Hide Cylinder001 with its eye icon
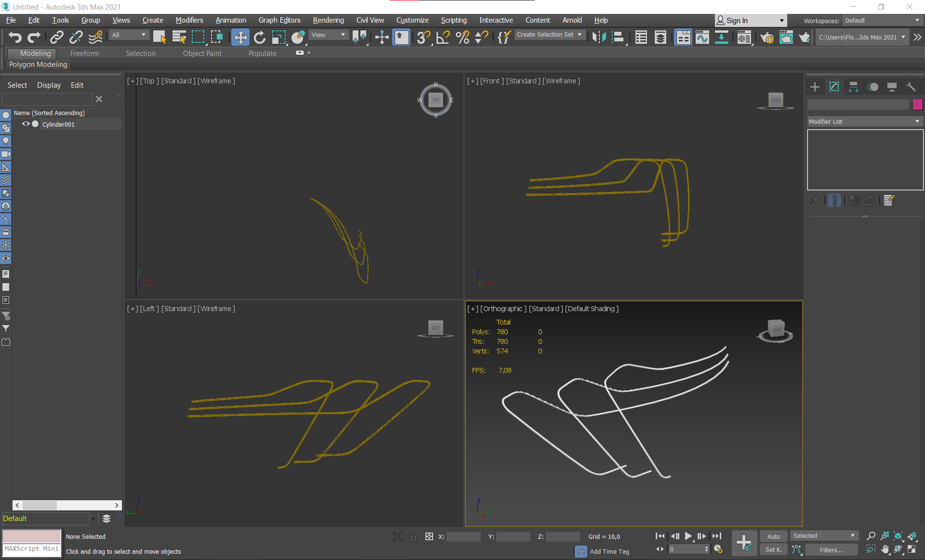925x560 pixels. click(x=26, y=124)
